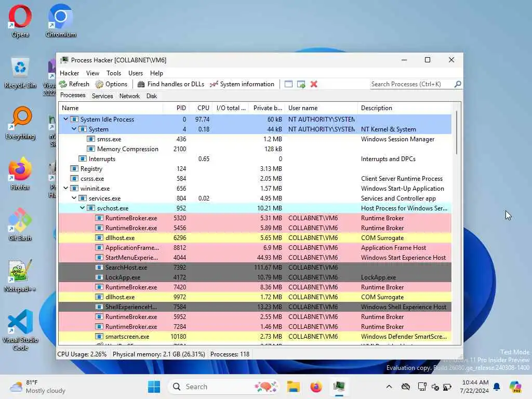The width and height of the screenshot is (532, 399).
Task: Sort by the I/O total column header
Action: pos(231,108)
